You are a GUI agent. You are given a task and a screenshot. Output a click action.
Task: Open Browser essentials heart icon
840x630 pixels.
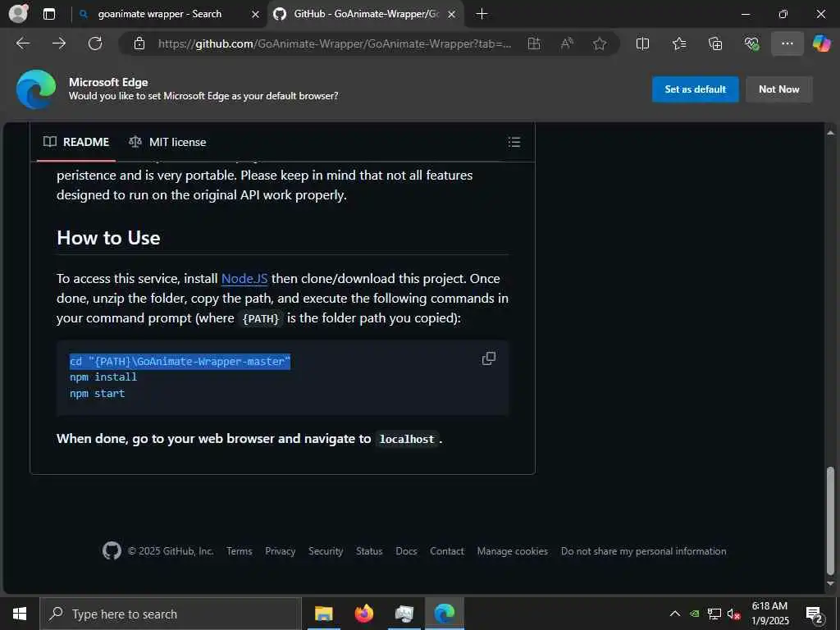(751, 43)
